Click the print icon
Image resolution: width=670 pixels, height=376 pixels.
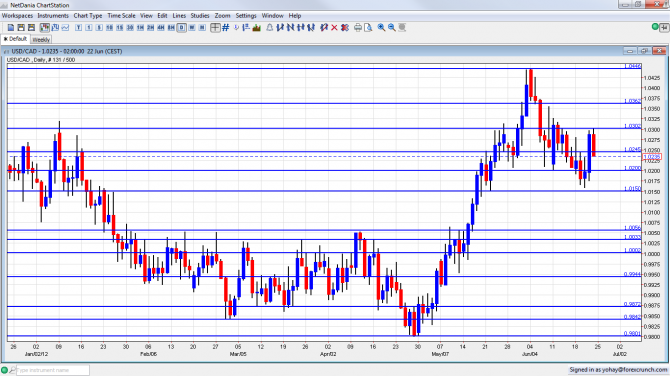click(358, 27)
